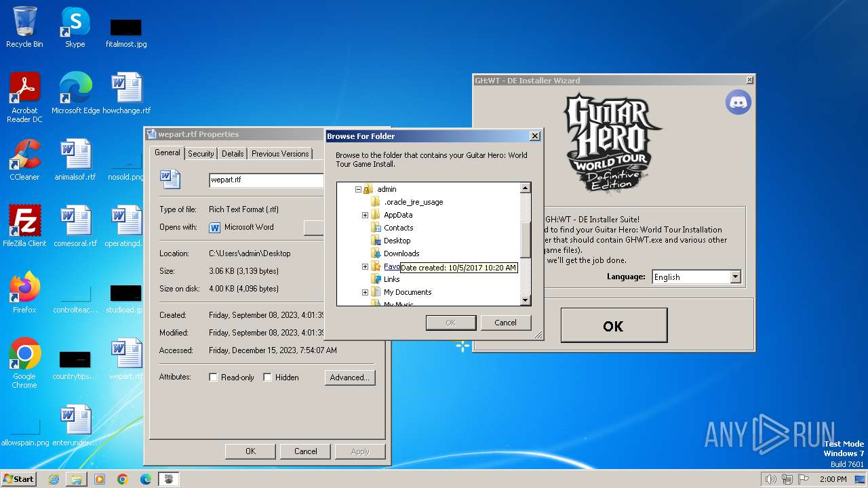Switch to the Details tab

pyautogui.click(x=233, y=154)
